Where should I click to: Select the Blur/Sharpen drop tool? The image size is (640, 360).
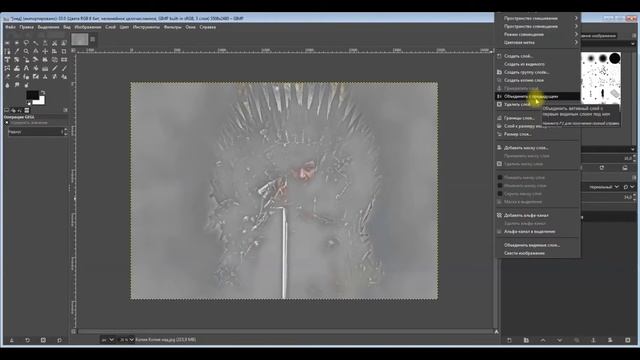[x=7, y=85]
